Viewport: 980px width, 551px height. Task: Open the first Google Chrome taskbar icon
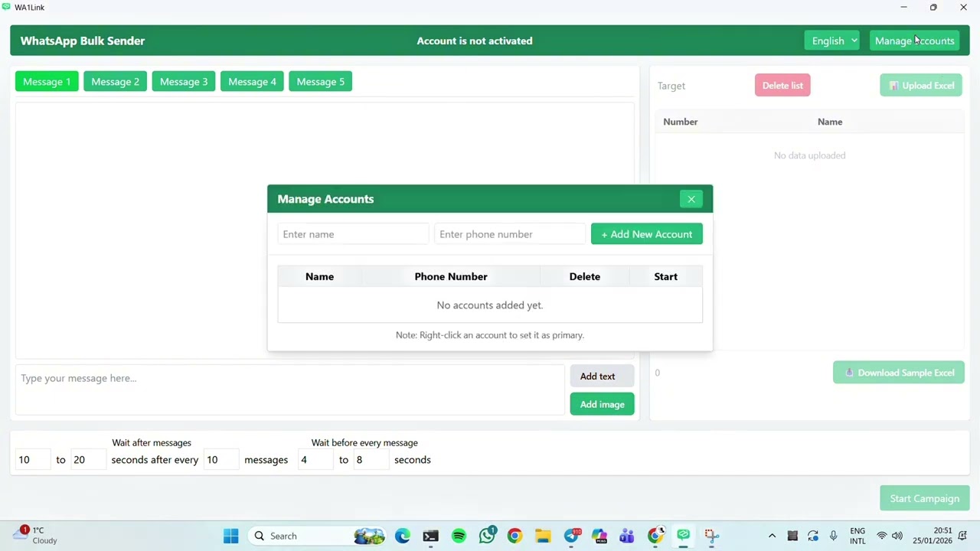pyautogui.click(x=514, y=536)
